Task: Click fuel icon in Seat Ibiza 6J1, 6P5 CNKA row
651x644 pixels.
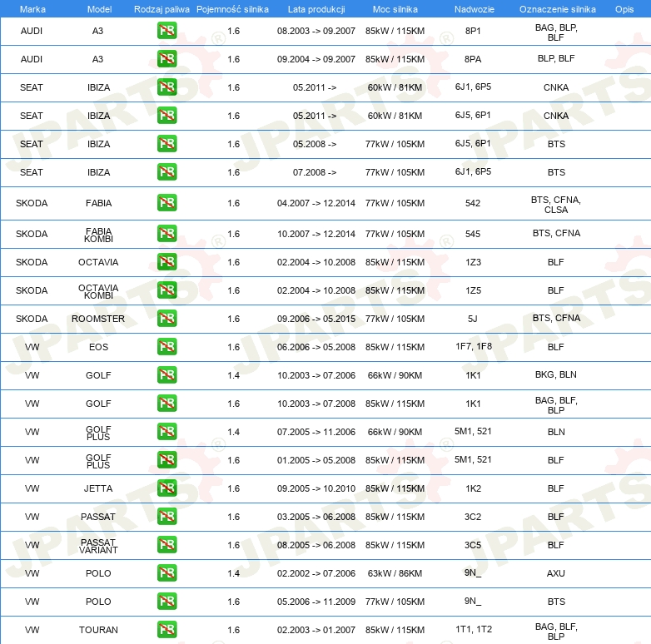Action: point(166,87)
